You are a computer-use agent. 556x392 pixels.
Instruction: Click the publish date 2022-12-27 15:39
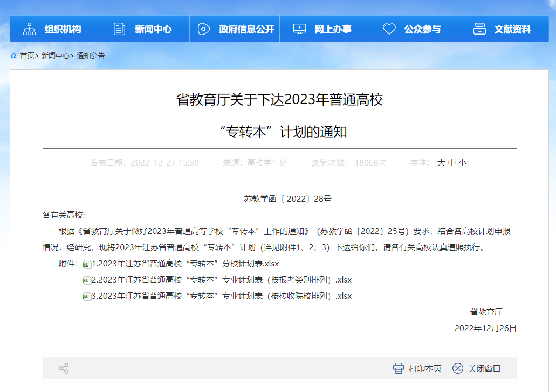tap(164, 163)
